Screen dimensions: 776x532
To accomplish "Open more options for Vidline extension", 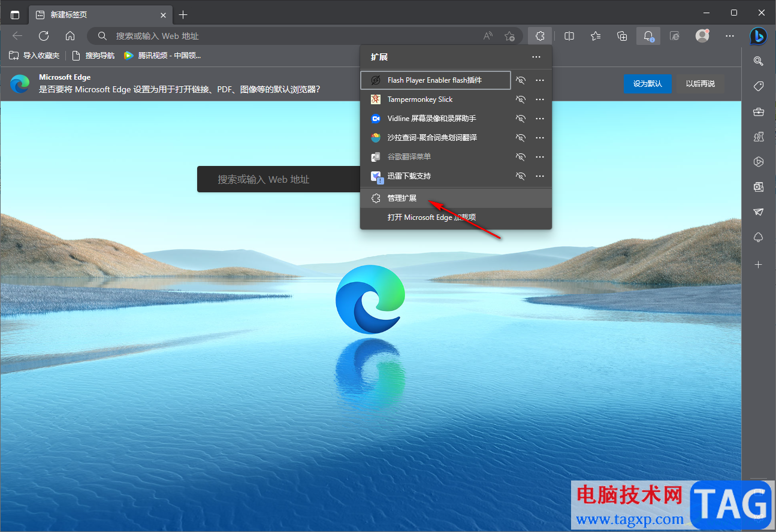I will (540, 119).
